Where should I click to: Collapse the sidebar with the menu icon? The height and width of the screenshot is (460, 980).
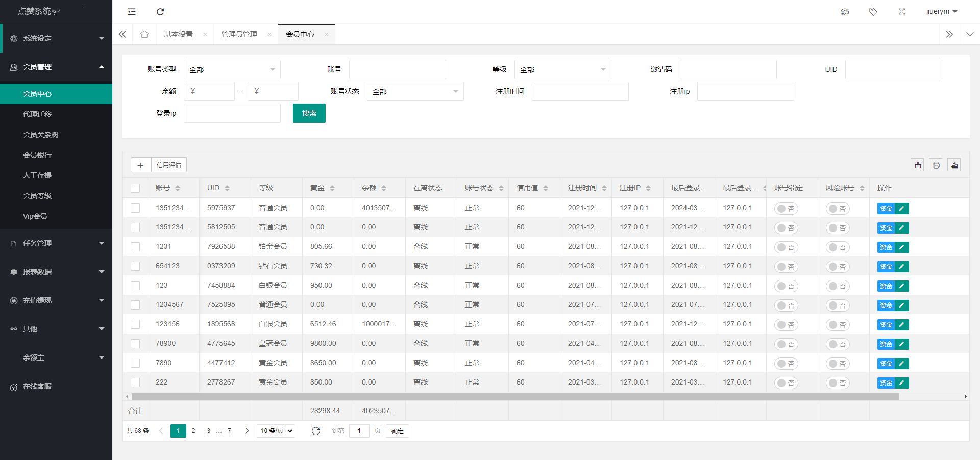point(132,12)
